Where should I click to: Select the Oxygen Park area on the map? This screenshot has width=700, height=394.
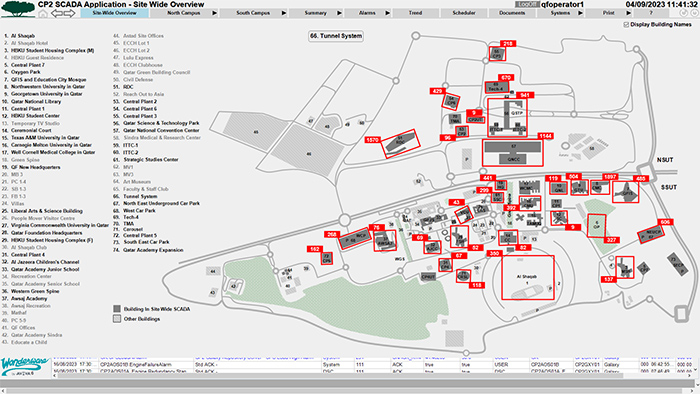coord(596,226)
